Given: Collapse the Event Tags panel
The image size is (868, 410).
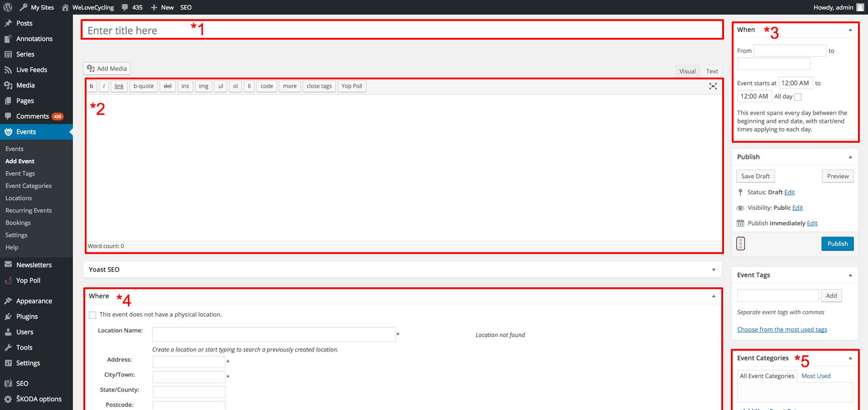Looking at the screenshot, I should [x=850, y=275].
